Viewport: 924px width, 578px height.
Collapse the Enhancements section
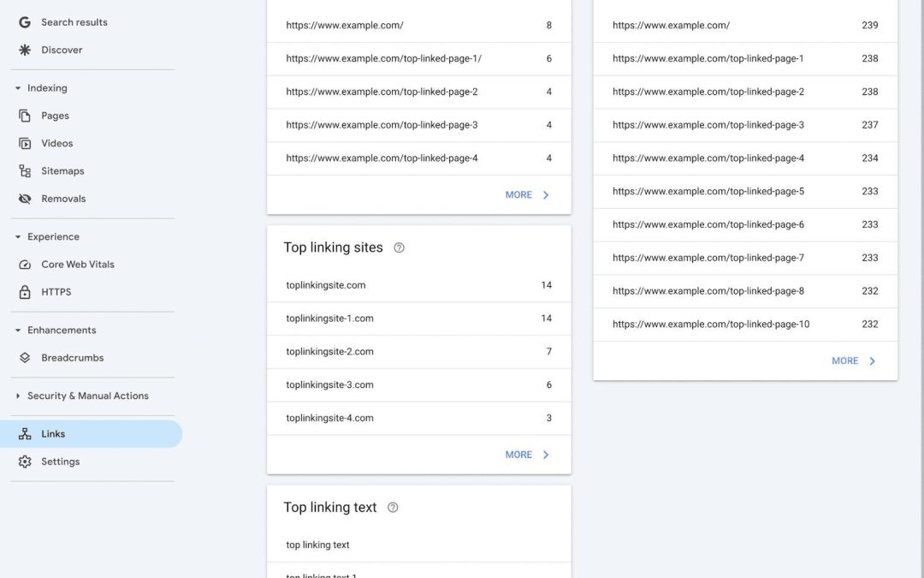[18, 331]
